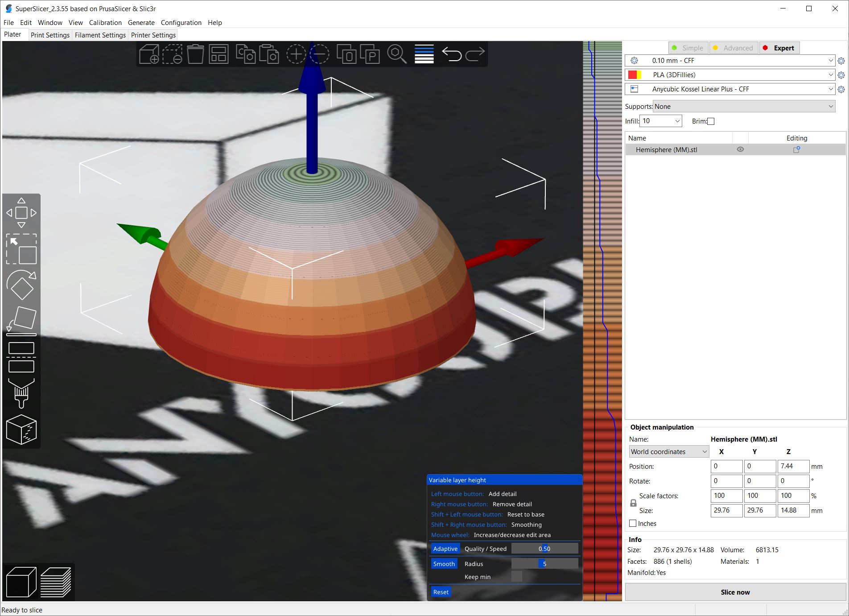This screenshot has height=616, width=849.
Task: Click the Redo arrow
Action: pyautogui.click(x=475, y=54)
